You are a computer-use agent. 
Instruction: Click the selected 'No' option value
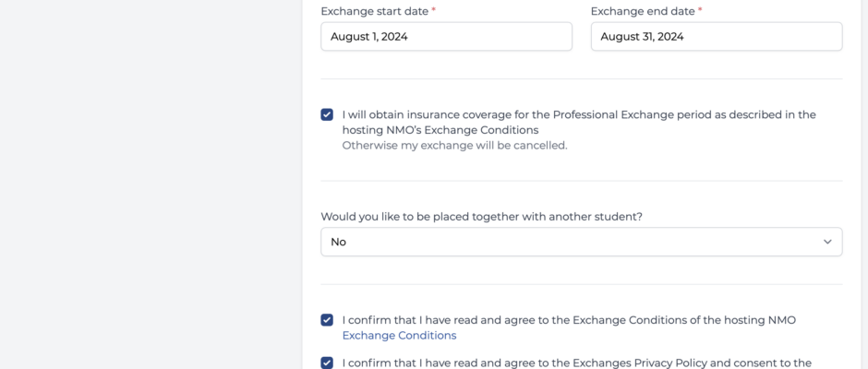tap(338, 242)
